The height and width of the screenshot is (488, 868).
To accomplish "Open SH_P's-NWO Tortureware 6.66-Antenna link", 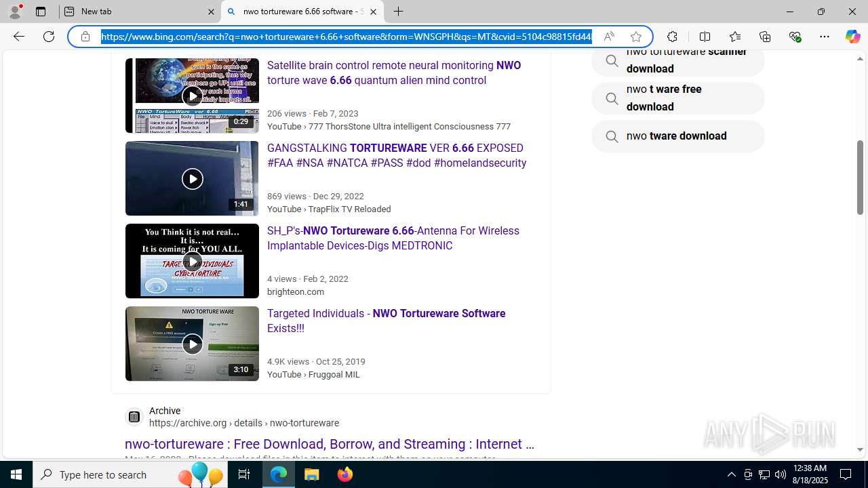I will pyautogui.click(x=393, y=238).
